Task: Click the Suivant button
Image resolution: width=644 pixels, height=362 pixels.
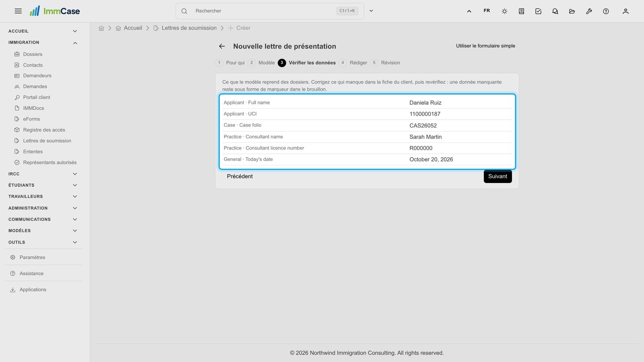Action: point(497,177)
